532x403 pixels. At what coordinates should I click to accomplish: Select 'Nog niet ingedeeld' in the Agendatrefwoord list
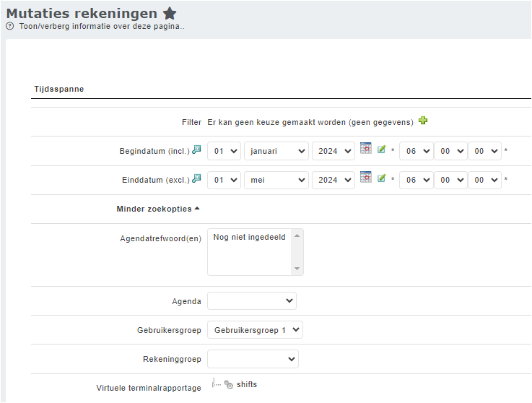click(250, 237)
